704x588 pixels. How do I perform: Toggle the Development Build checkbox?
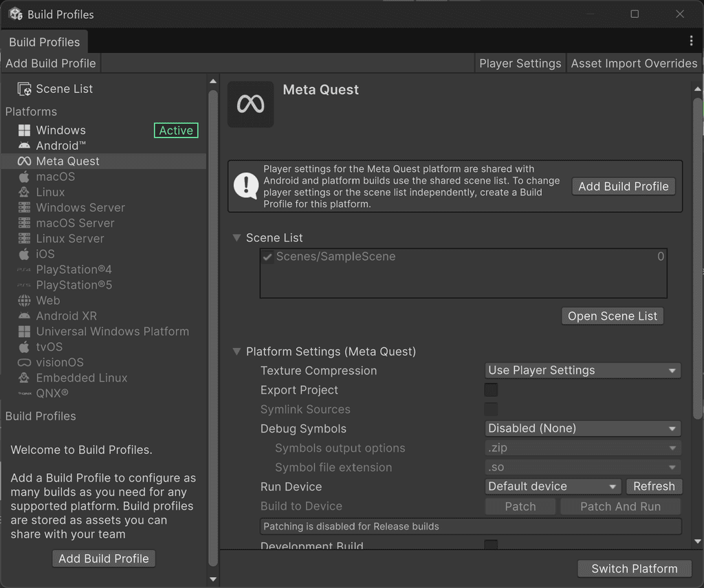click(491, 545)
